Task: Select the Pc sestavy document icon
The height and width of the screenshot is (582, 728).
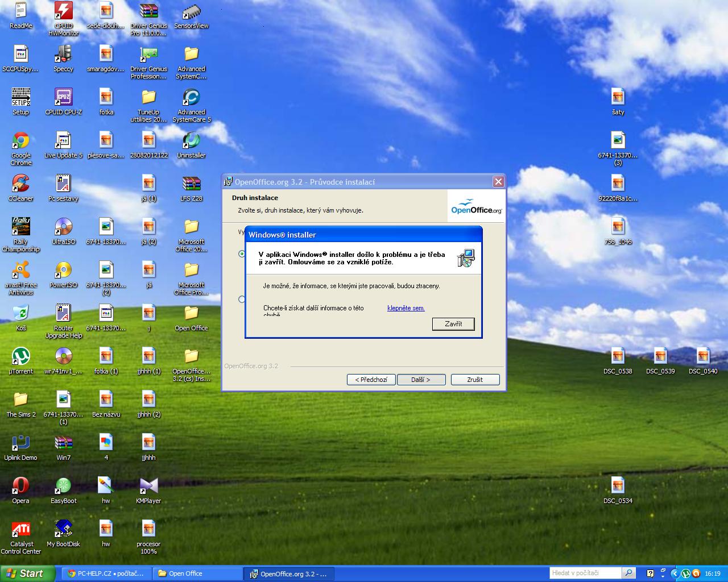Action: 64,188
